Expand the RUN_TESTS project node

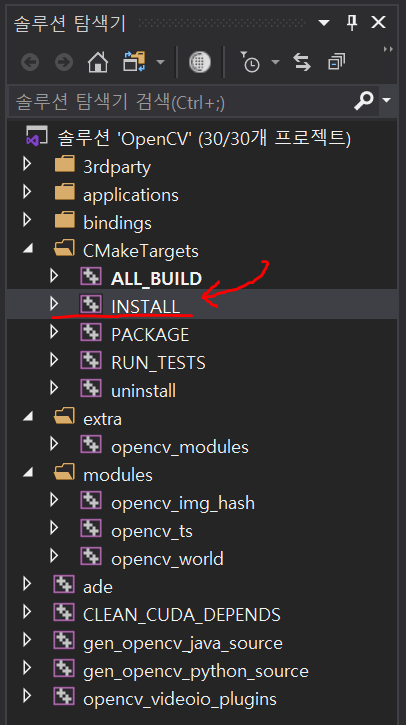point(54,360)
